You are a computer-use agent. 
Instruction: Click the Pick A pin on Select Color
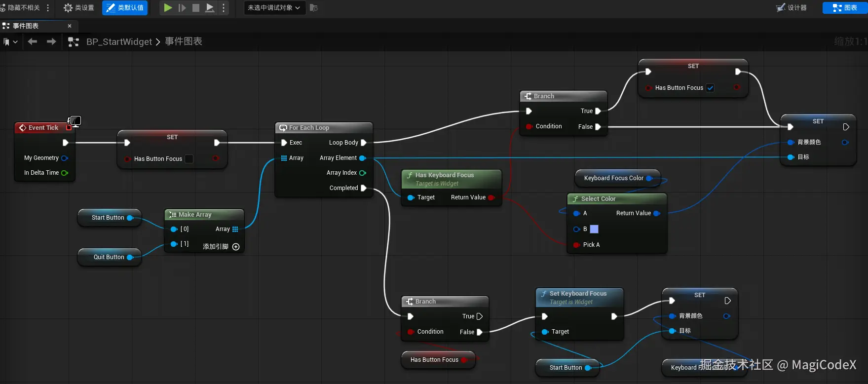(576, 245)
